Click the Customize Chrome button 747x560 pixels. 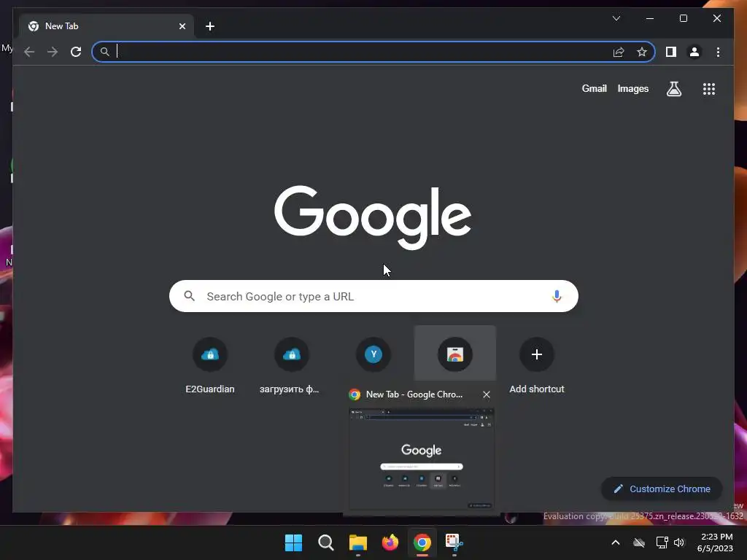pyautogui.click(x=662, y=489)
